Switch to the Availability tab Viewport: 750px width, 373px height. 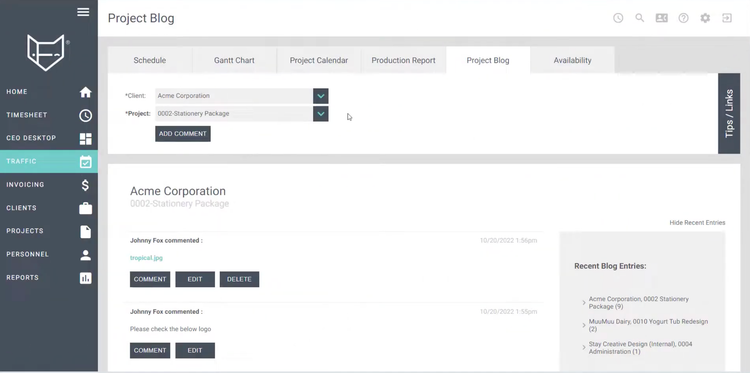coord(573,60)
